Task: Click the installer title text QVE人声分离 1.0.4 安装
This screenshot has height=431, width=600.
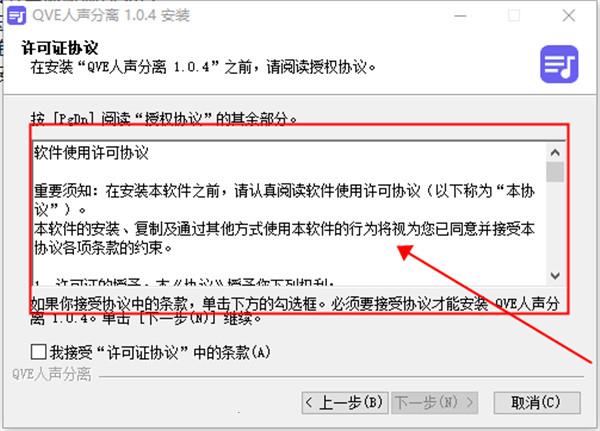Action: pos(111,15)
